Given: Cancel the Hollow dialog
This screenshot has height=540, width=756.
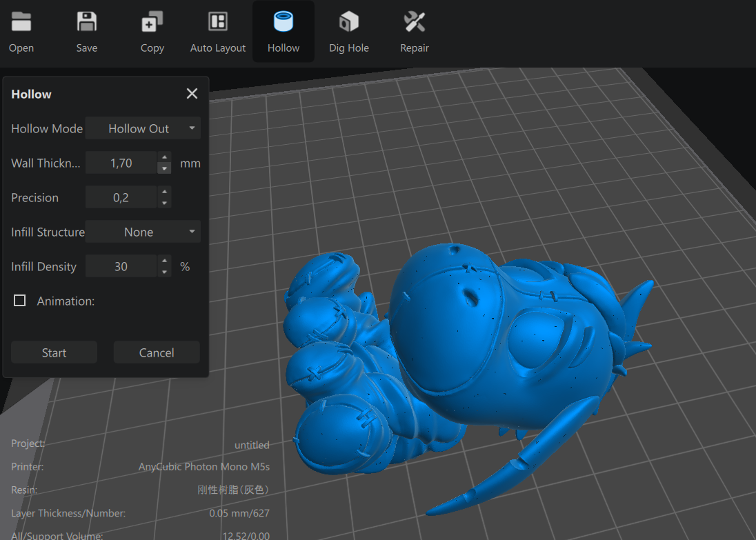Looking at the screenshot, I should pos(157,352).
